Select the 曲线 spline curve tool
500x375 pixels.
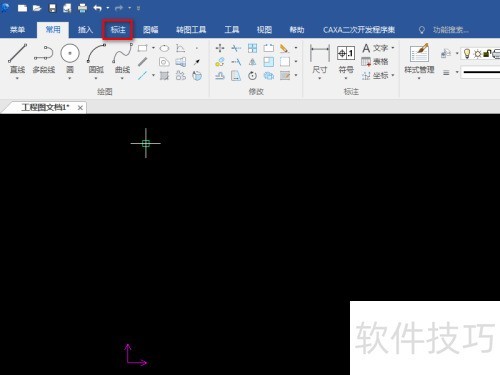122,60
